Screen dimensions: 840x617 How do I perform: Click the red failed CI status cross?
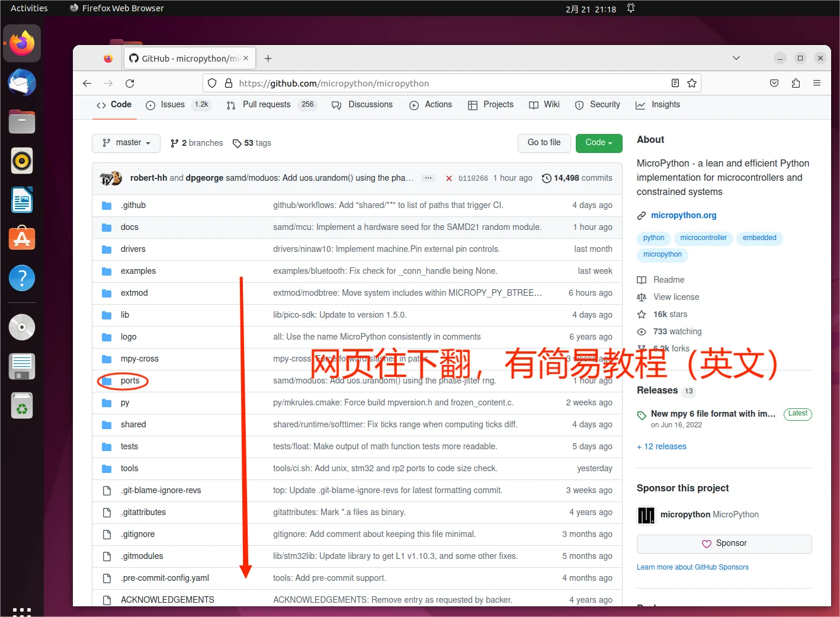pyautogui.click(x=449, y=178)
